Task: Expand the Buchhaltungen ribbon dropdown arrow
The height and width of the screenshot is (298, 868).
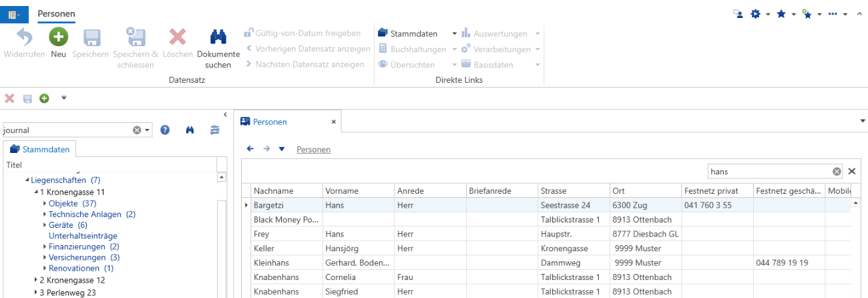Action: (455, 49)
